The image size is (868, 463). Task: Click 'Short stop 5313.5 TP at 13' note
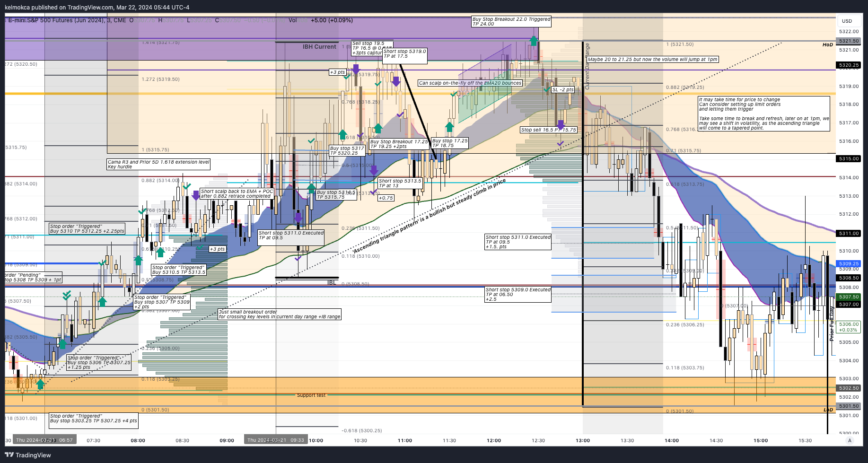[x=400, y=183]
